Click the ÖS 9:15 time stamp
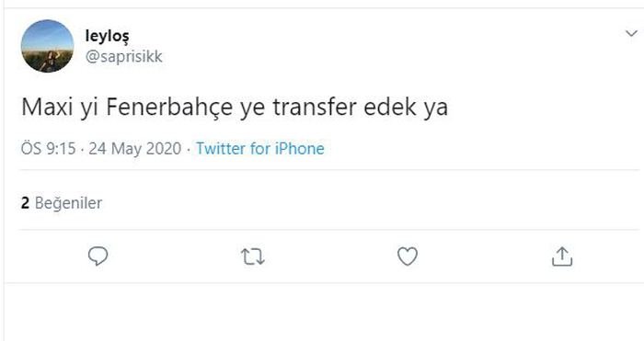644x341 pixels. point(48,149)
